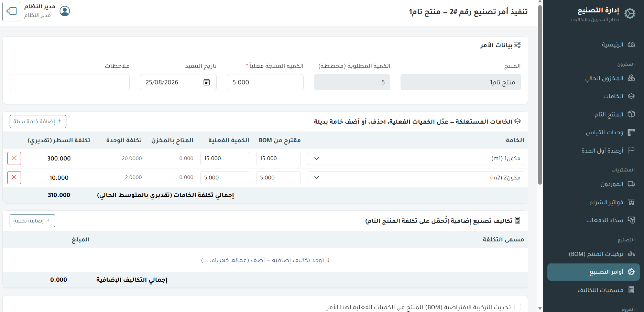
Task: Click إضافة خامة بديلة button
Action: tap(38, 122)
